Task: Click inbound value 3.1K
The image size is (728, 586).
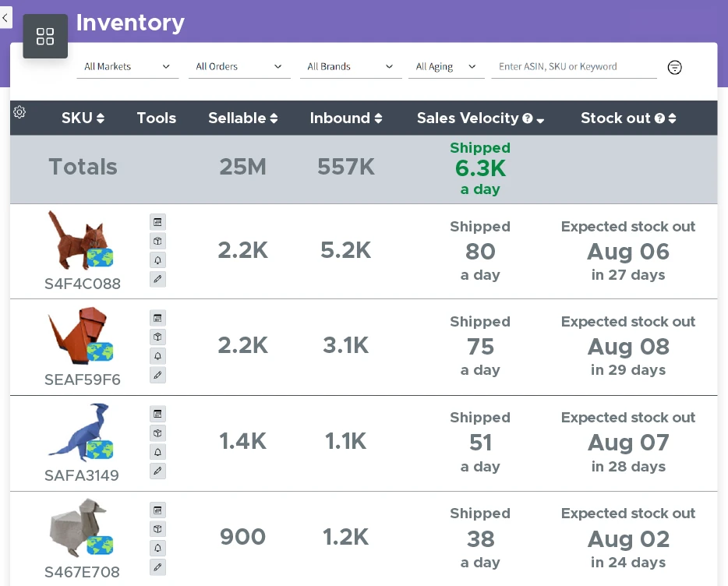Action: [346, 345]
